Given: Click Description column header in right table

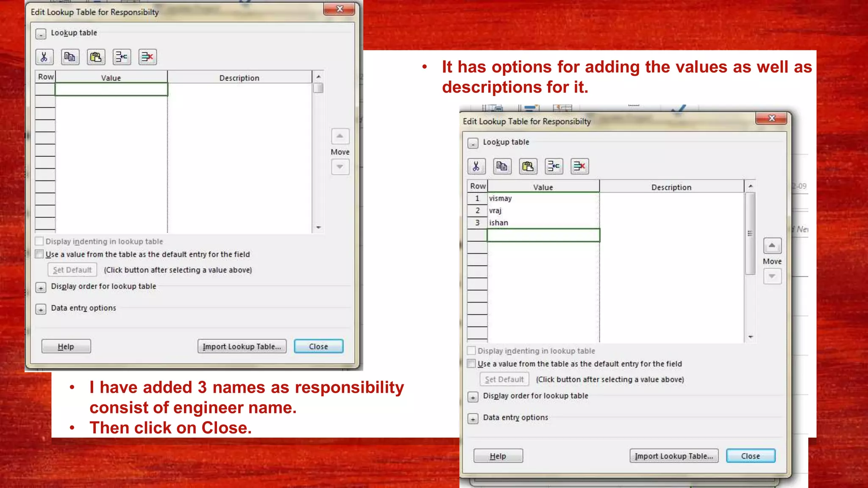Looking at the screenshot, I should coord(671,187).
